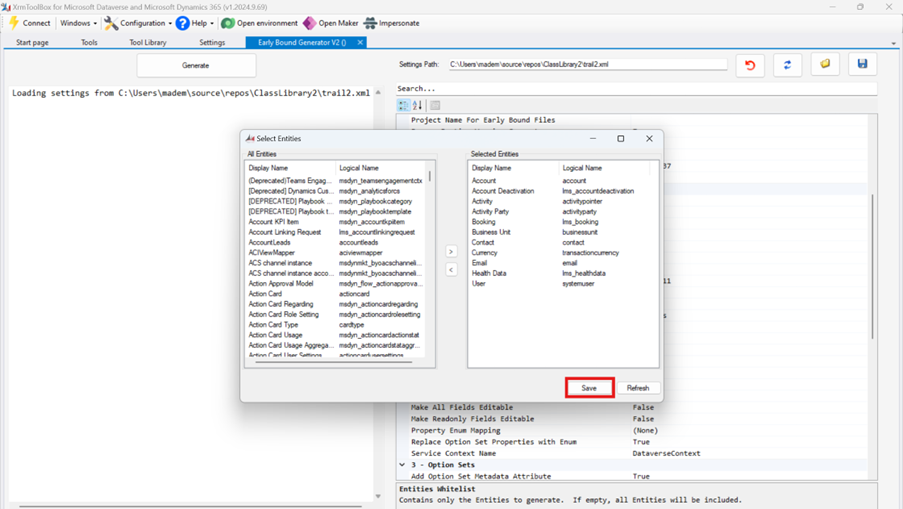
Task: Collapse the 3 - Option Sets section
Action: pos(403,465)
